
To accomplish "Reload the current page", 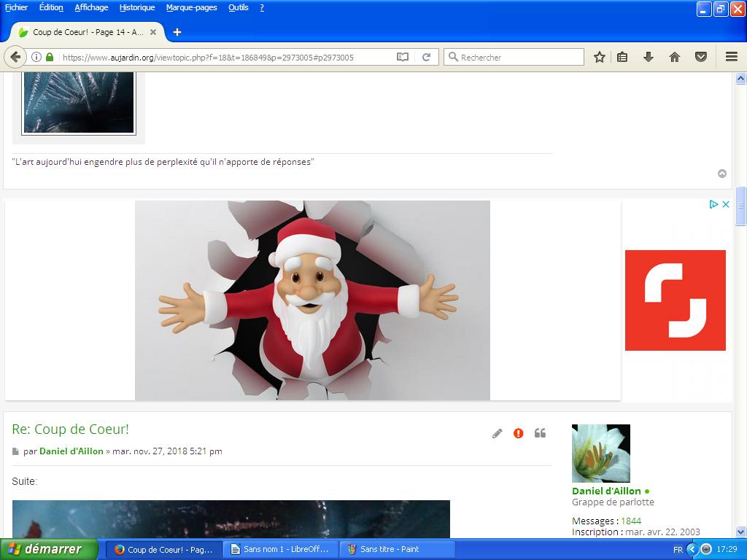I will coord(427,57).
